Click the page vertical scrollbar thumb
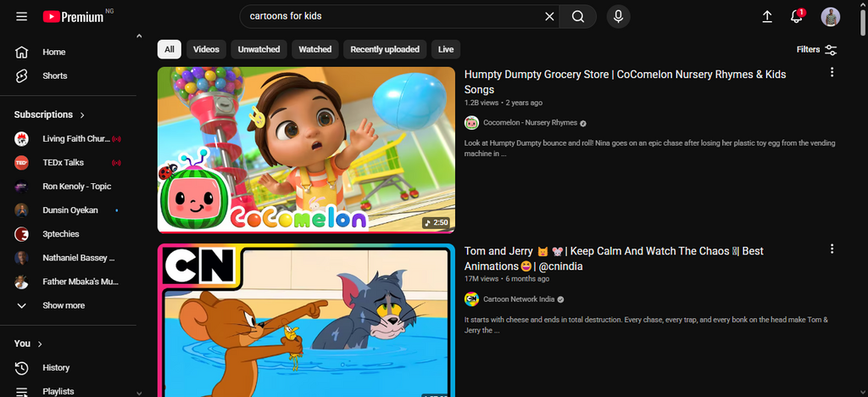This screenshot has height=397, width=868. point(862,21)
